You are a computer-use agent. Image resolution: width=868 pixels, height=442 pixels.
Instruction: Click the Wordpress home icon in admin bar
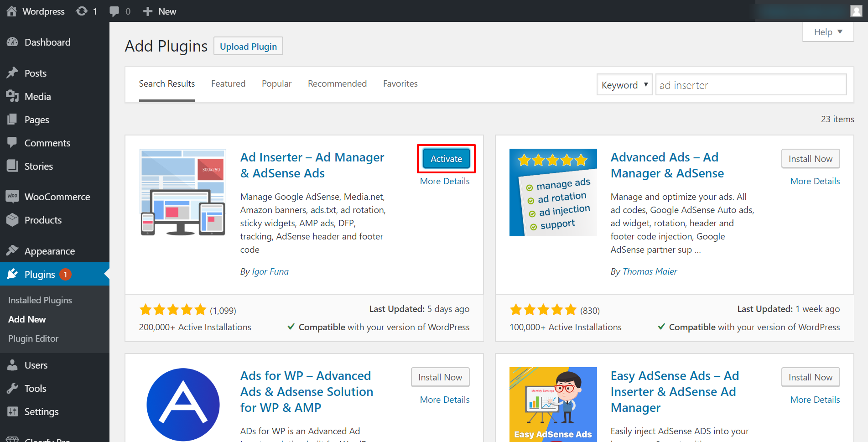point(11,11)
